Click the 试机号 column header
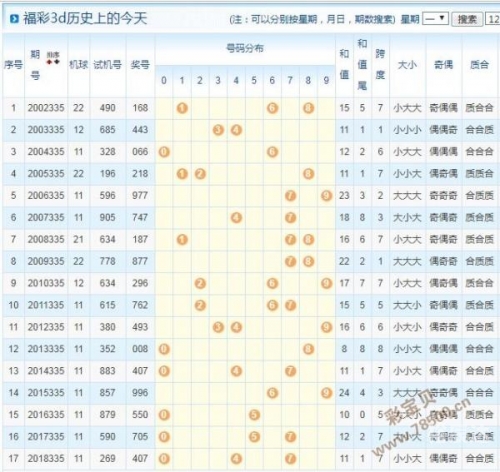This screenshot has width=500, height=472. (x=107, y=65)
